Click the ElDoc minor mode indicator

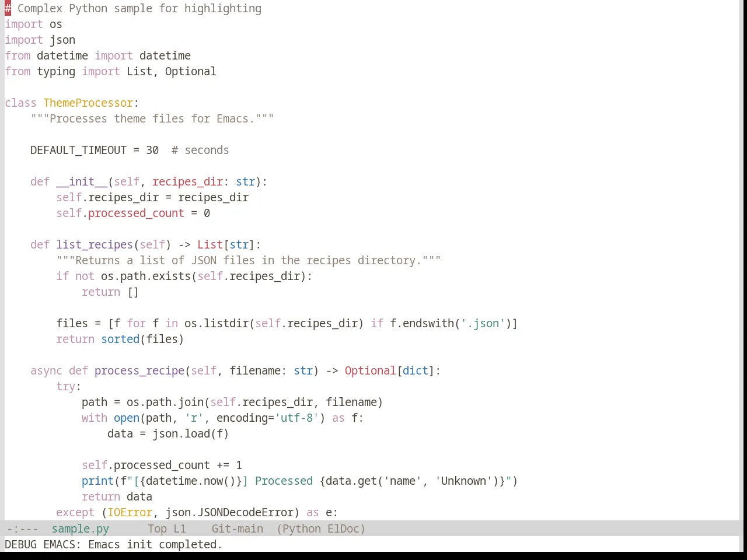pyautogui.click(x=344, y=528)
